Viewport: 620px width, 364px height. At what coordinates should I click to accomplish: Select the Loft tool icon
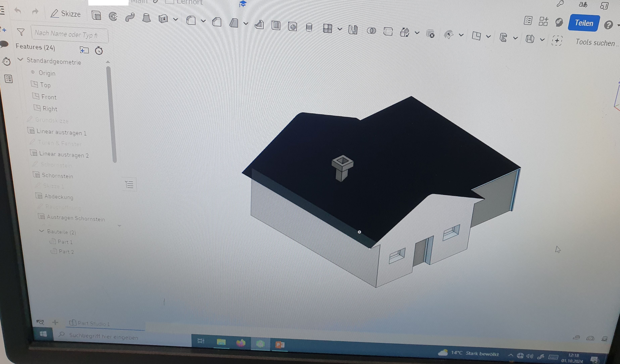pos(147,18)
